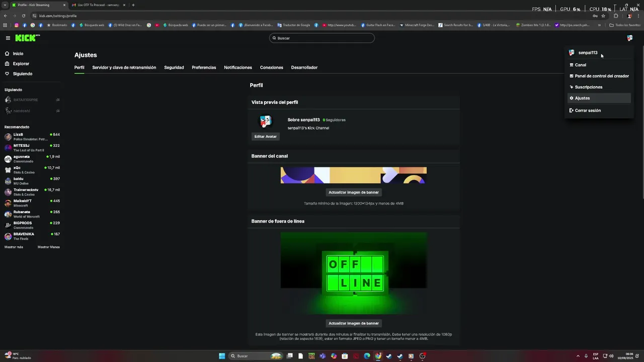The height and width of the screenshot is (362, 644).
Task: Click the channel banner image
Action: (x=354, y=175)
